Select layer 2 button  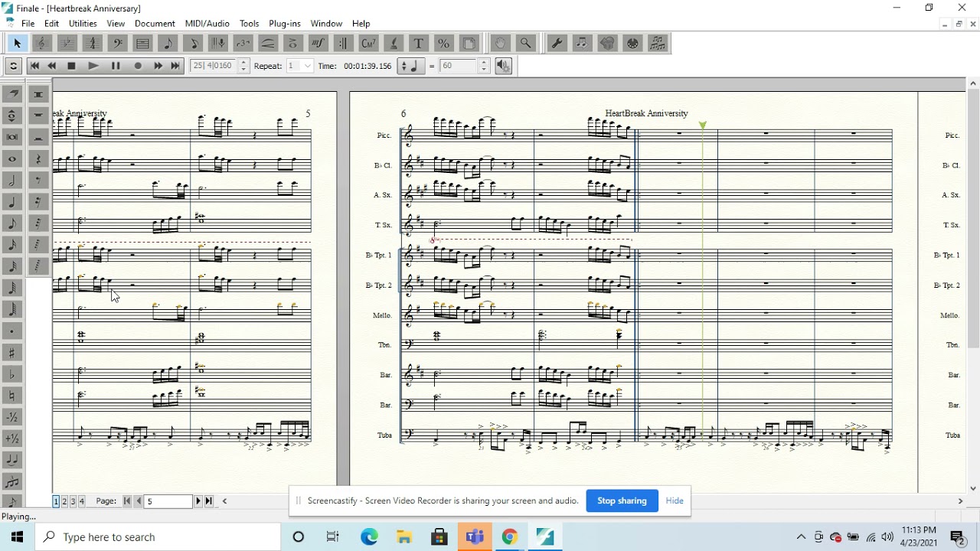click(x=64, y=501)
